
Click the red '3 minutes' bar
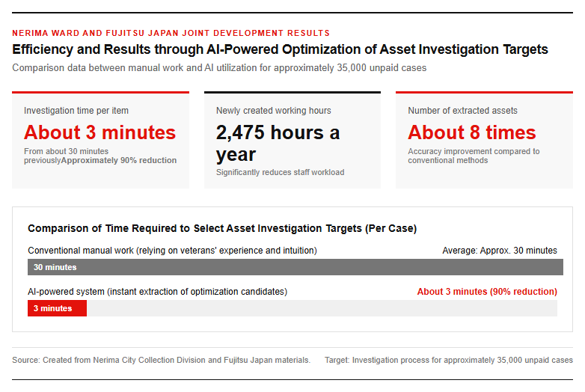[x=57, y=308]
